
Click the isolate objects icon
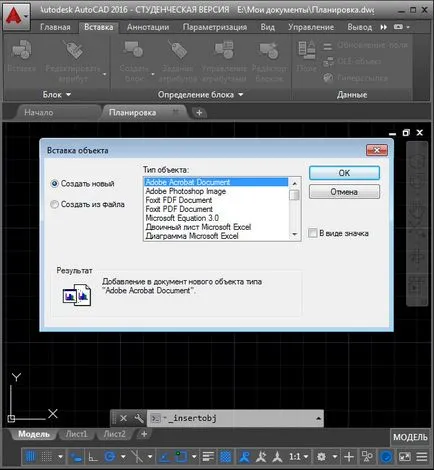pos(367,457)
